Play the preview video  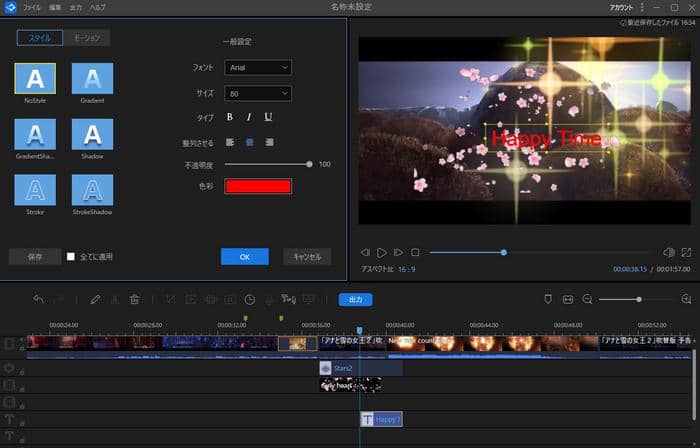tap(381, 253)
